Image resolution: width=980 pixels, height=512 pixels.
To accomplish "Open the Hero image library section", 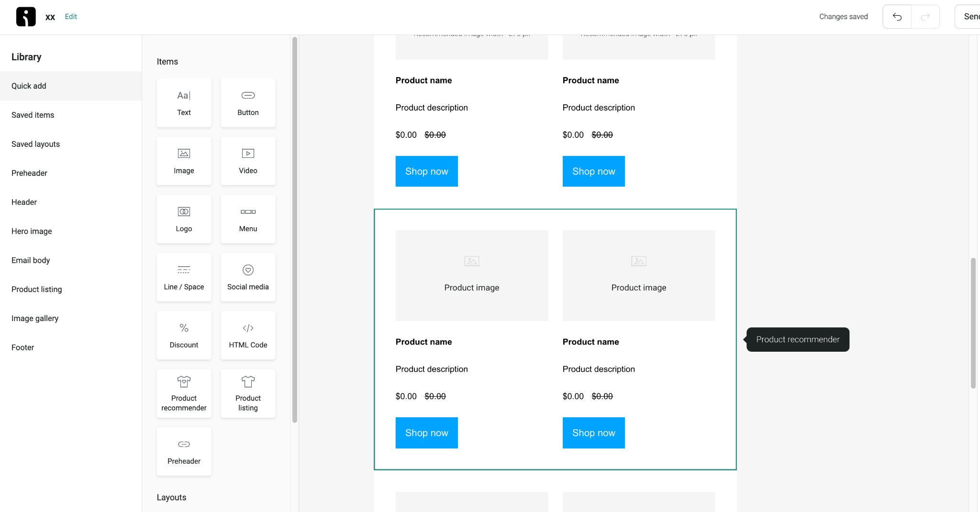I will coord(32,231).
